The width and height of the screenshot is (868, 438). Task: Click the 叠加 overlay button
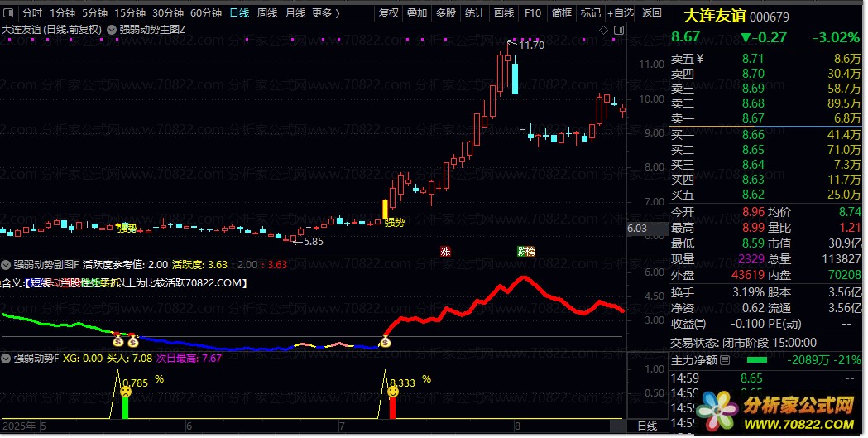[417, 12]
